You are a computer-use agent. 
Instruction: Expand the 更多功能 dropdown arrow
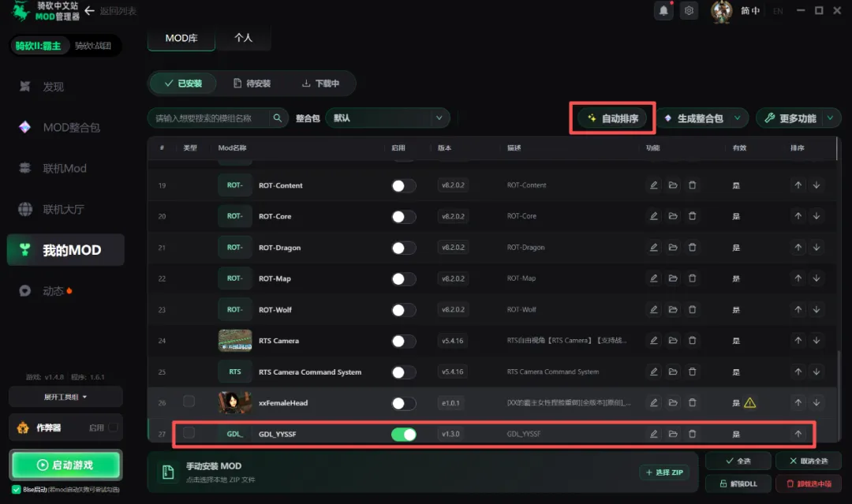click(x=830, y=118)
